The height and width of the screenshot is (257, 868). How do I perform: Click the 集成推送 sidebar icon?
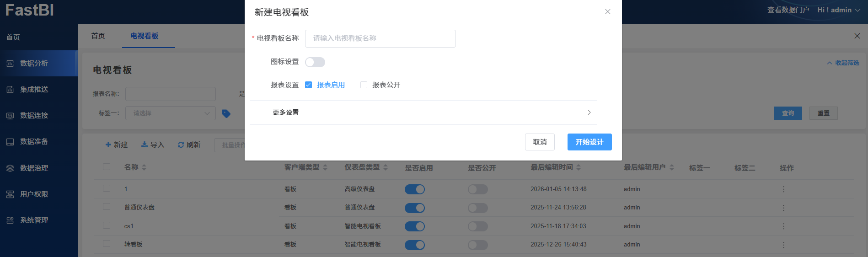(x=10, y=90)
